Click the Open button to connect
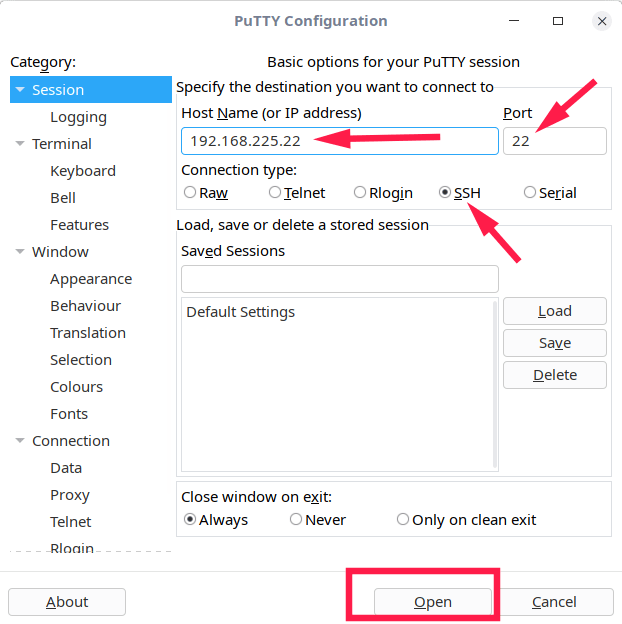The height and width of the screenshot is (624, 622). click(433, 602)
